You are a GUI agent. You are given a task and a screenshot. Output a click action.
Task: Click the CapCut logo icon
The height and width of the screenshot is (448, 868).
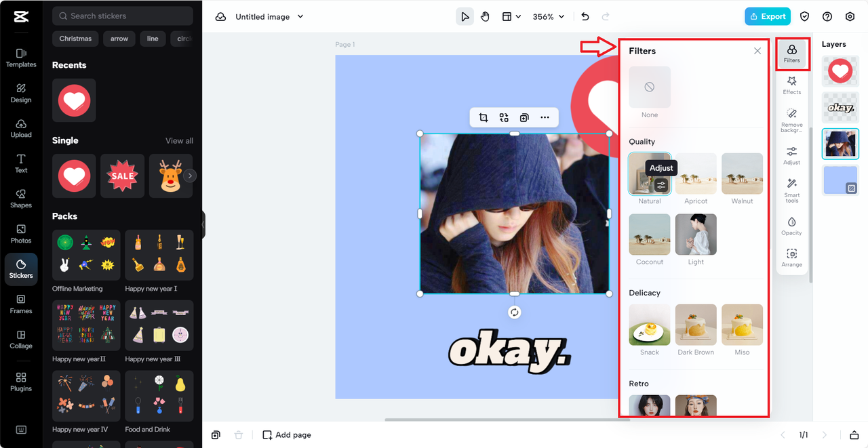click(21, 17)
